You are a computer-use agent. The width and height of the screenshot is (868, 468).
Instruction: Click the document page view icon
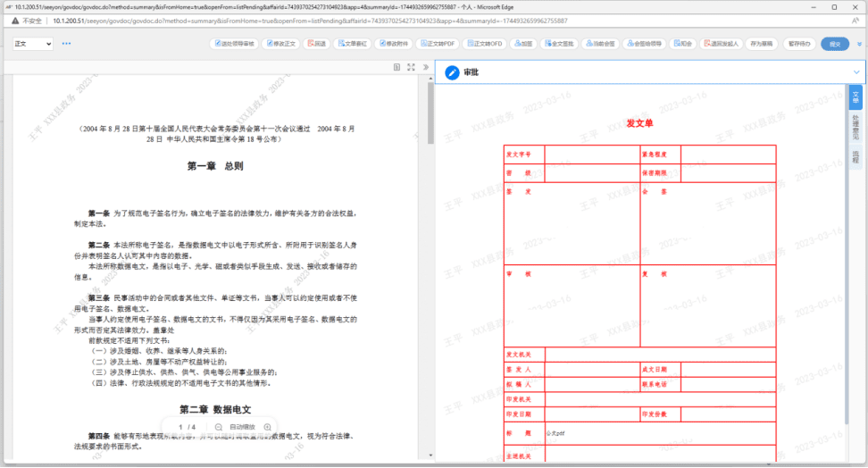coord(396,67)
